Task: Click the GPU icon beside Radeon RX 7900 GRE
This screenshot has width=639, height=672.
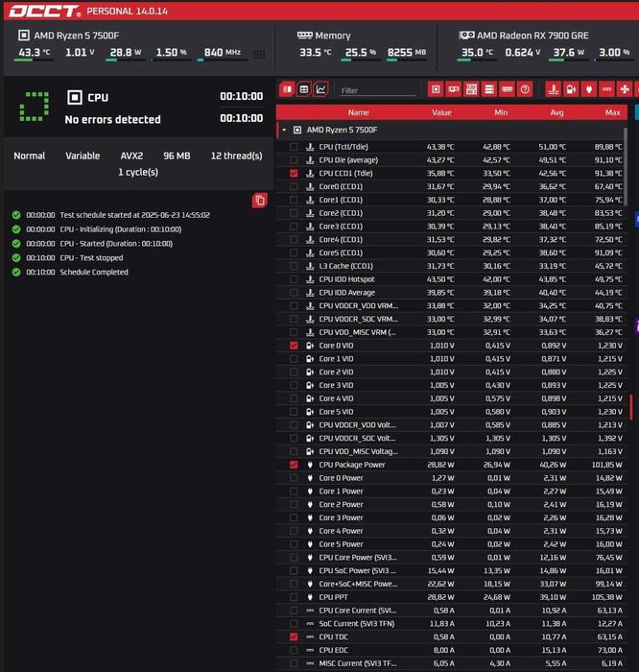Action: pyautogui.click(x=466, y=36)
